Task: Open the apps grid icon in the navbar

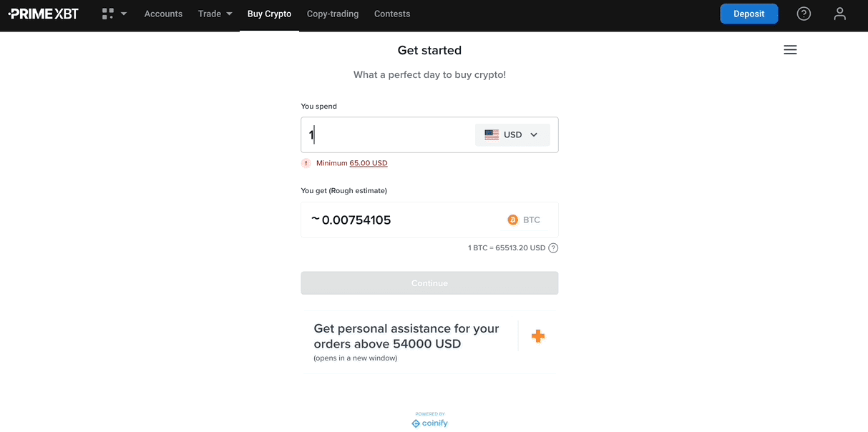Action: (108, 13)
